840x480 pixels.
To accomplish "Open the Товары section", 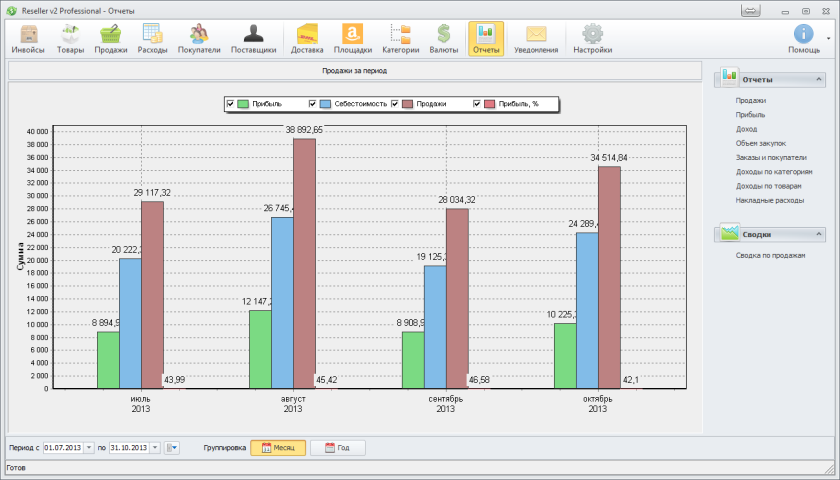I will pos(70,39).
